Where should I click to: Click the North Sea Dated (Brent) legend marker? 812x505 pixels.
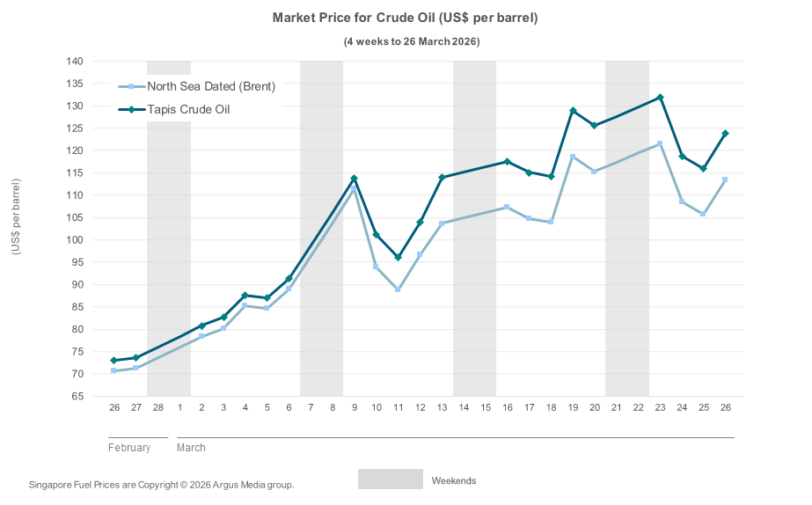tap(131, 86)
